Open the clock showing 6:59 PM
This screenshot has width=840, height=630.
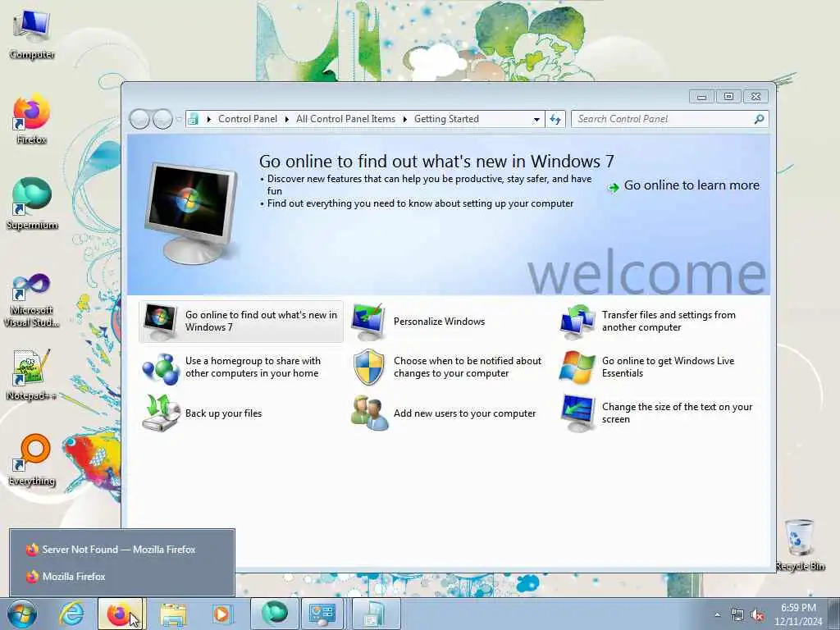pyautogui.click(x=798, y=614)
